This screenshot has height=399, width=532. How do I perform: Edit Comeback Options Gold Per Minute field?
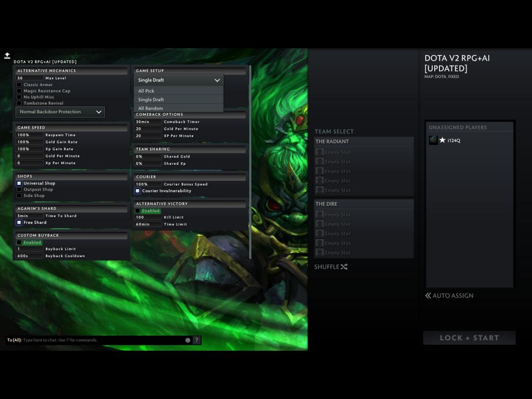[x=148, y=129]
